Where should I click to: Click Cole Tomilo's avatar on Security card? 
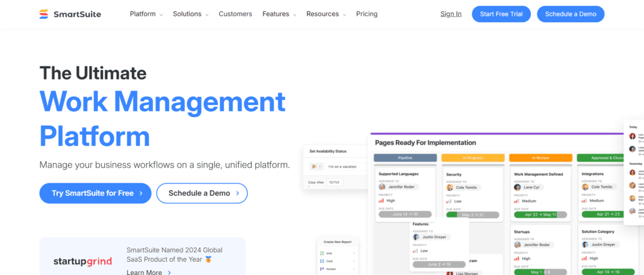[450, 187]
